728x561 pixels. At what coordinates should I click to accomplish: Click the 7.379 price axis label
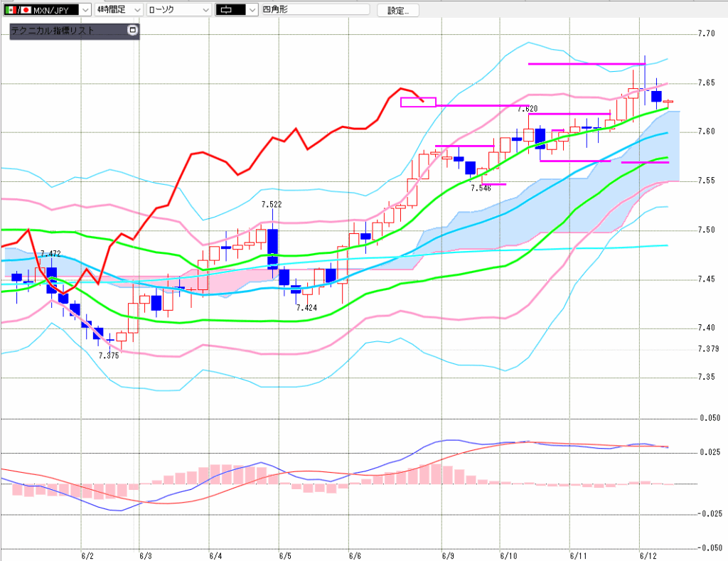coord(709,349)
